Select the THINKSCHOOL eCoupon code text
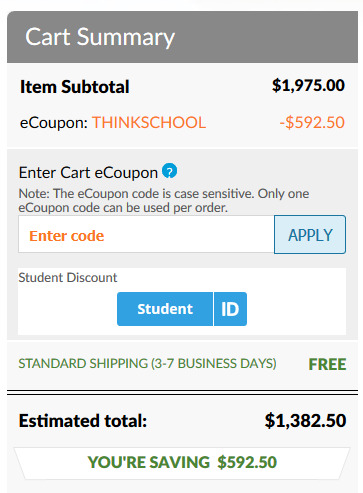Viewport: 363px width, 493px height. coord(149,123)
